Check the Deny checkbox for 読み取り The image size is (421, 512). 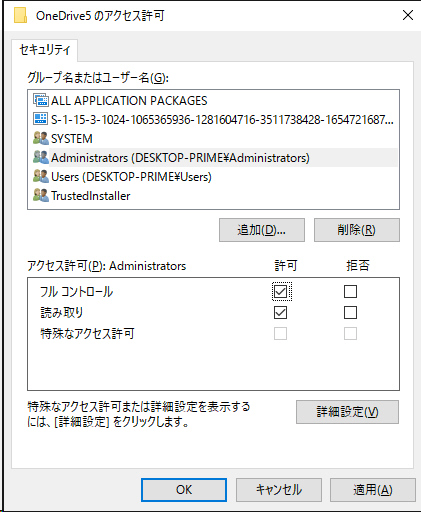coord(350,312)
